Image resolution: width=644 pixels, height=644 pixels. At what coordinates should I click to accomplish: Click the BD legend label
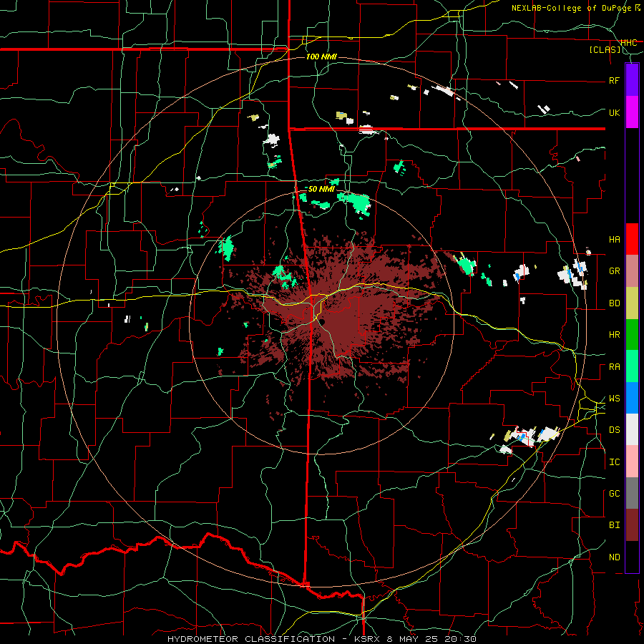click(x=614, y=303)
